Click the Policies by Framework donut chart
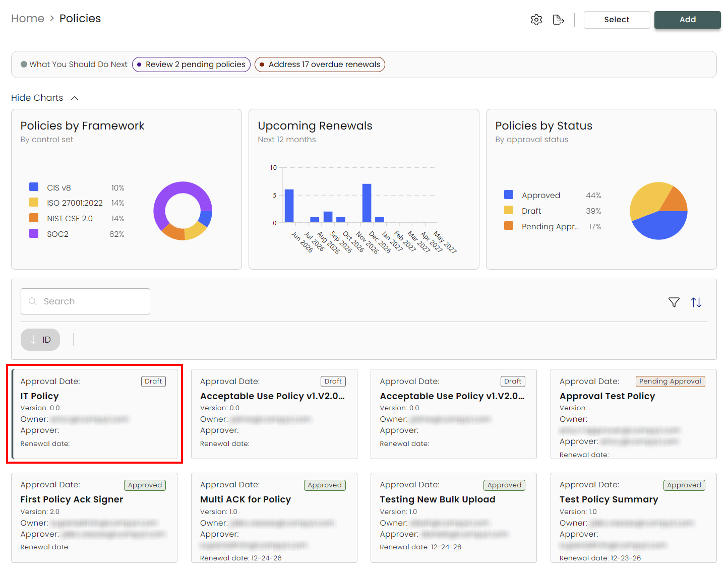The image size is (728, 574). 183,211
